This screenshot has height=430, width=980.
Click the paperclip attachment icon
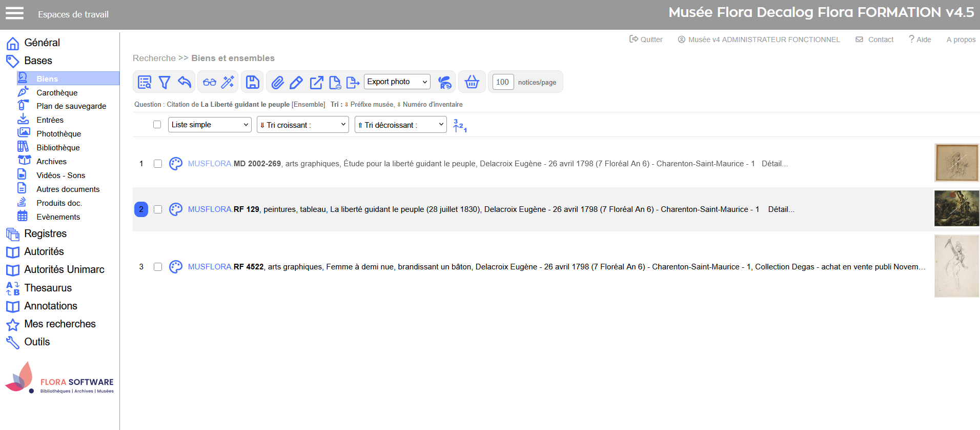277,82
